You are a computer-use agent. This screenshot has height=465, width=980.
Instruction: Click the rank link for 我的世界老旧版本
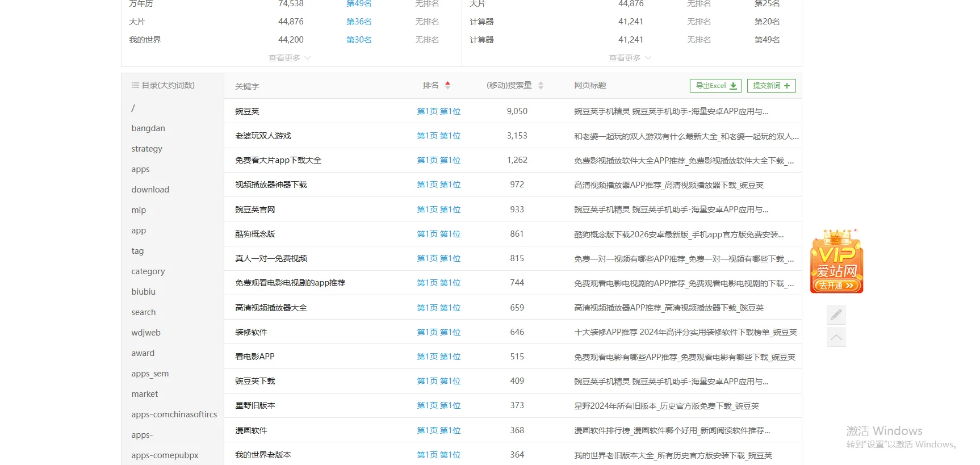[439, 455]
